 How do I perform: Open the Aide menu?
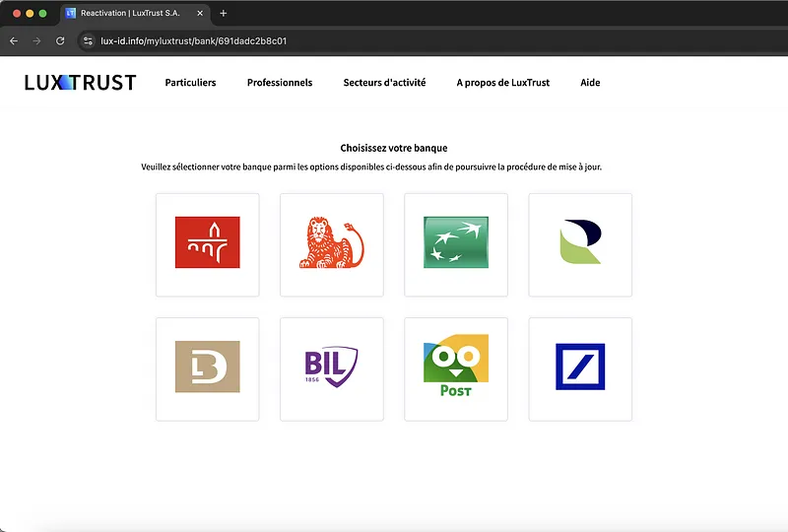pos(590,83)
